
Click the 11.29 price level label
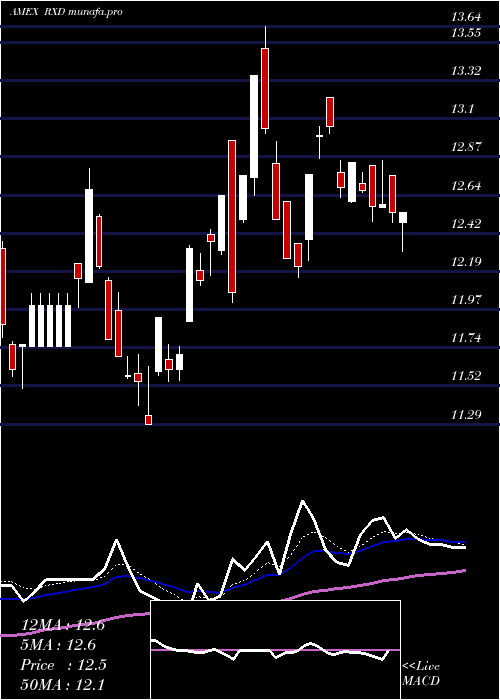pos(467,415)
